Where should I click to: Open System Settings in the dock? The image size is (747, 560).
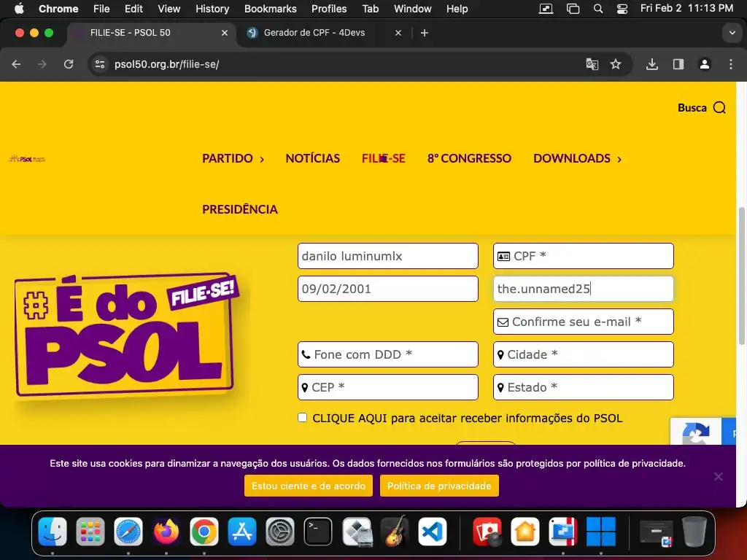(x=280, y=531)
